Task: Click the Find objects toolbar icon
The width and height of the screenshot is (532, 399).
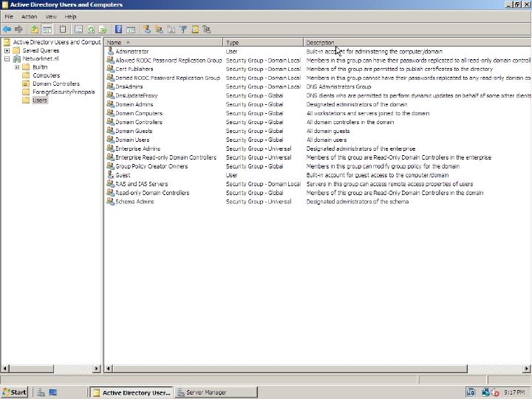Action: (195, 30)
